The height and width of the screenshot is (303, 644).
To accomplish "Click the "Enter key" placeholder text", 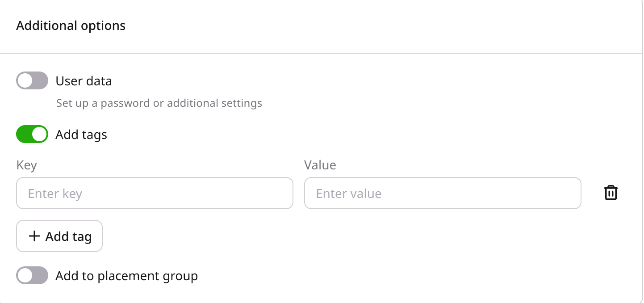I will 55,194.
